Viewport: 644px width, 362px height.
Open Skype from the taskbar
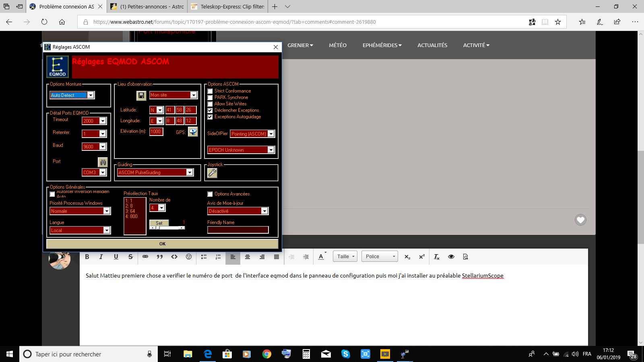[345, 354]
